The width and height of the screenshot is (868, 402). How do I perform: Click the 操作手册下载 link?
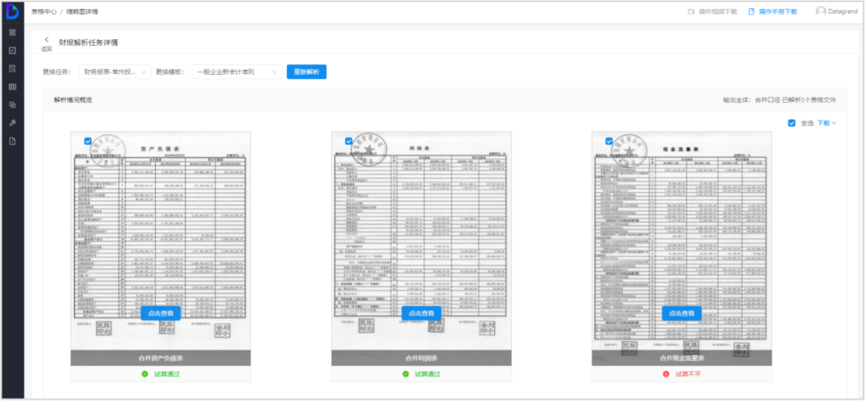(772, 12)
